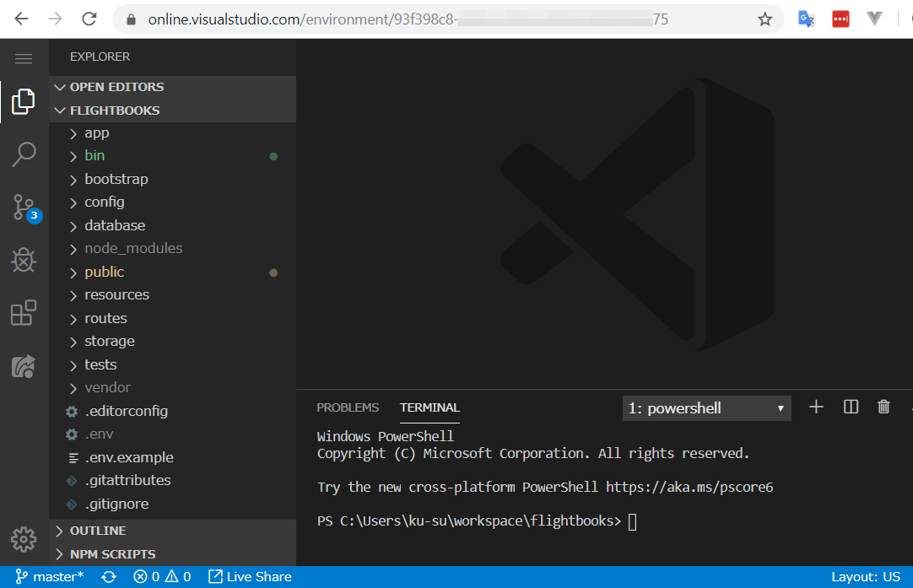The image size is (913, 588).
Task: Open the Extensions panel icon
Action: (23, 312)
